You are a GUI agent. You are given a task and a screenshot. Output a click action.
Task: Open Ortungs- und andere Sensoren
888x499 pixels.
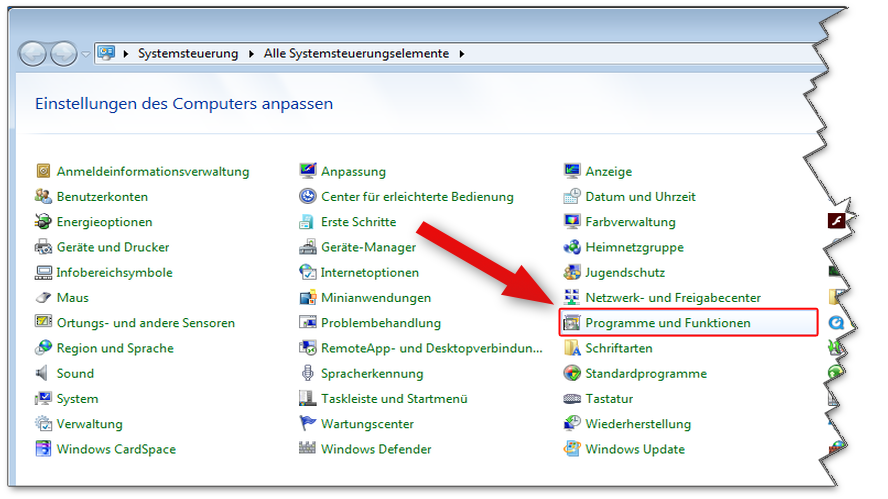(x=146, y=323)
